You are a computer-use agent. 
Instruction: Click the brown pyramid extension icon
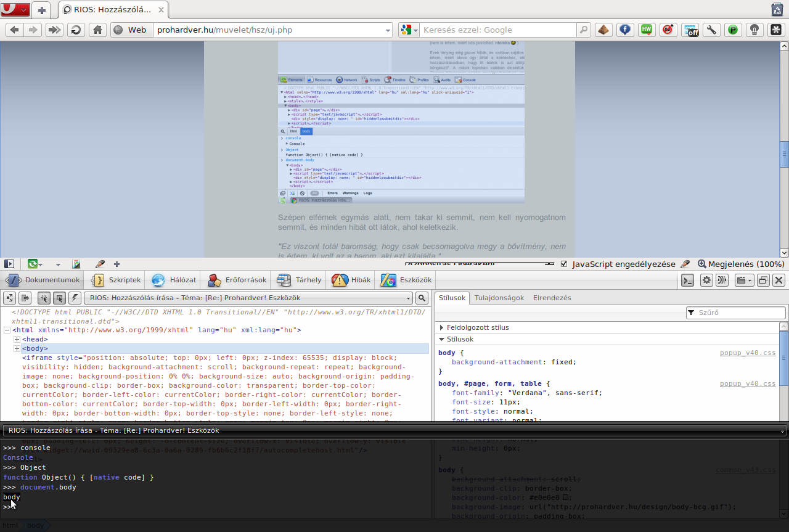[x=603, y=29]
